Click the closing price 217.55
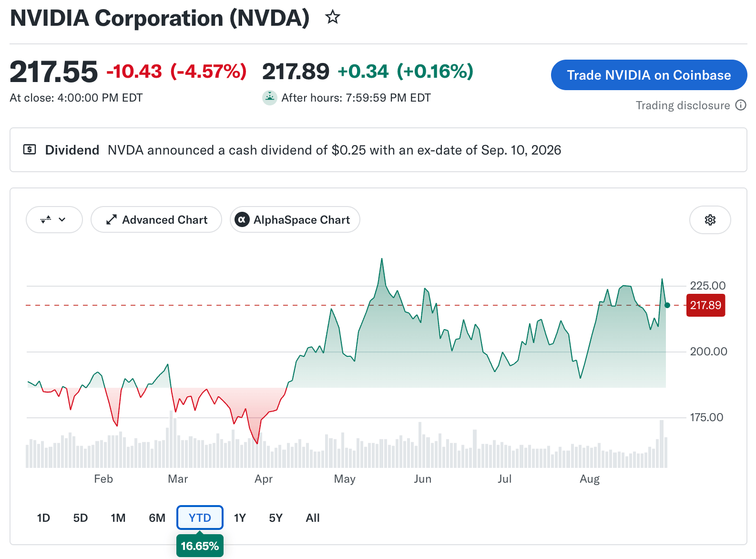 54,72
